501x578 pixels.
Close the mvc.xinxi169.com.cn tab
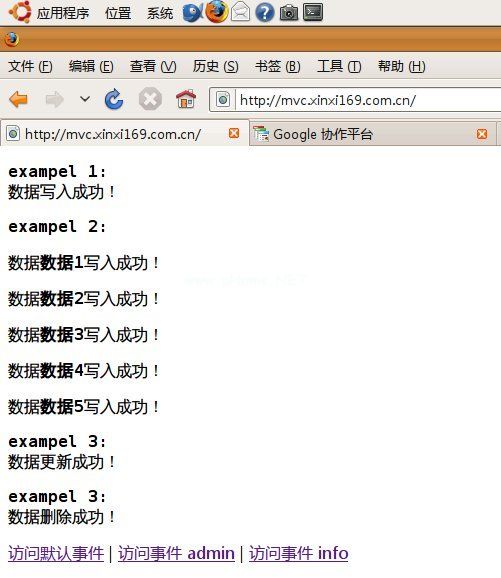pyautogui.click(x=234, y=133)
